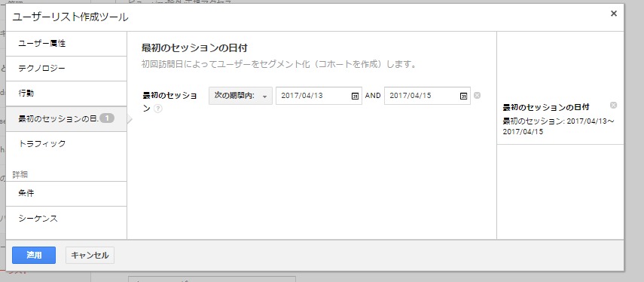Click the 最初のセッションの日付 main heading
This screenshot has width=644, height=282.
[194, 48]
